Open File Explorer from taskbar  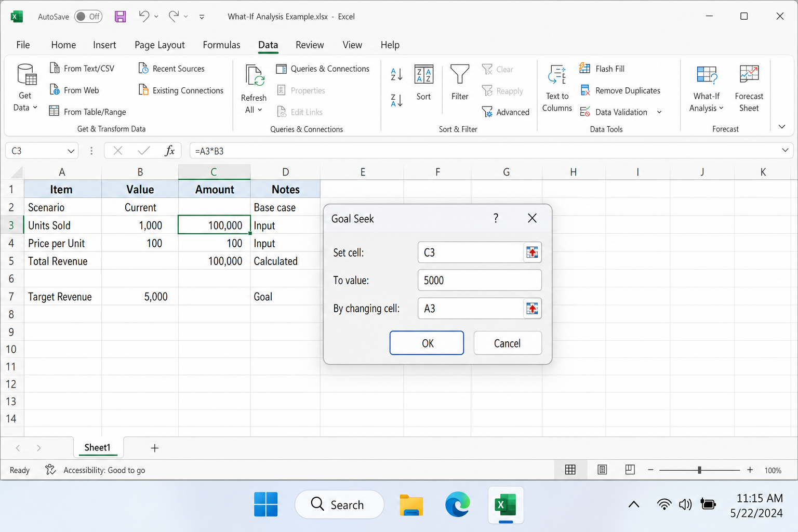click(x=411, y=504)
